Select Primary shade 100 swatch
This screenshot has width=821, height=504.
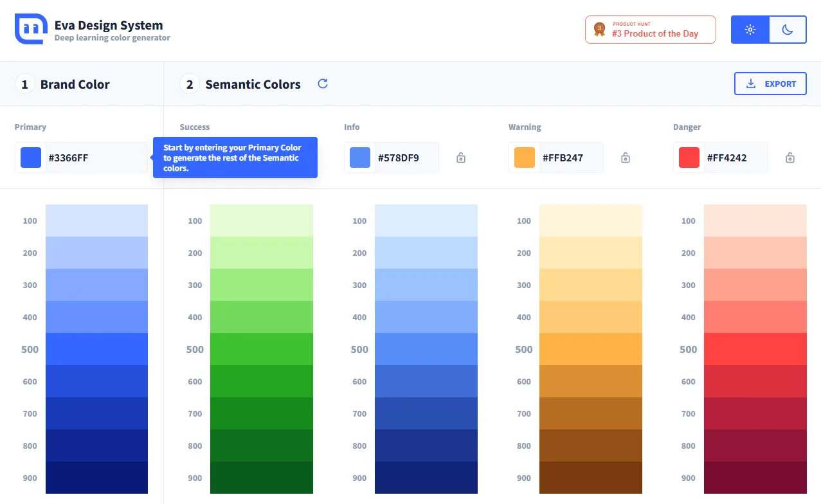96,221
